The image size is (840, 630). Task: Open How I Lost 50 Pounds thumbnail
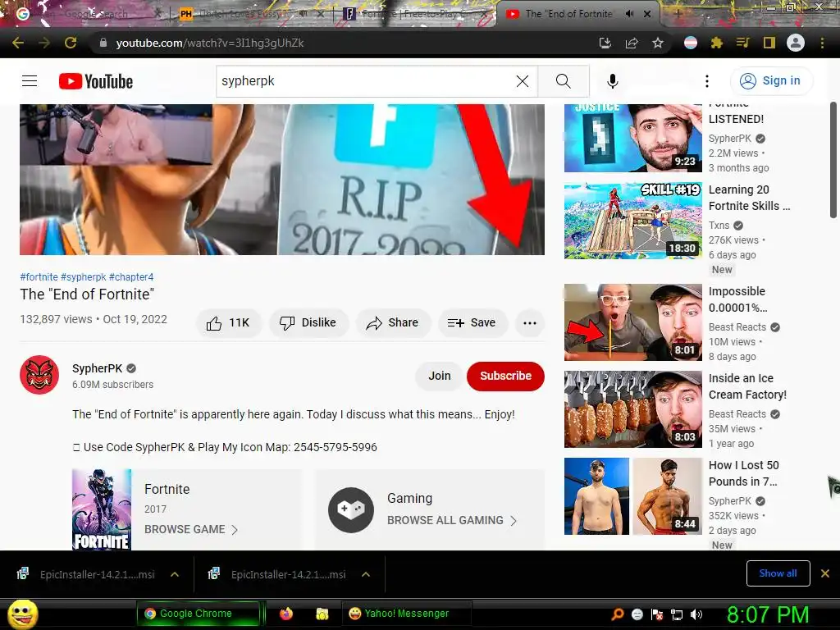pyautogui.click(x=632, y=496)
